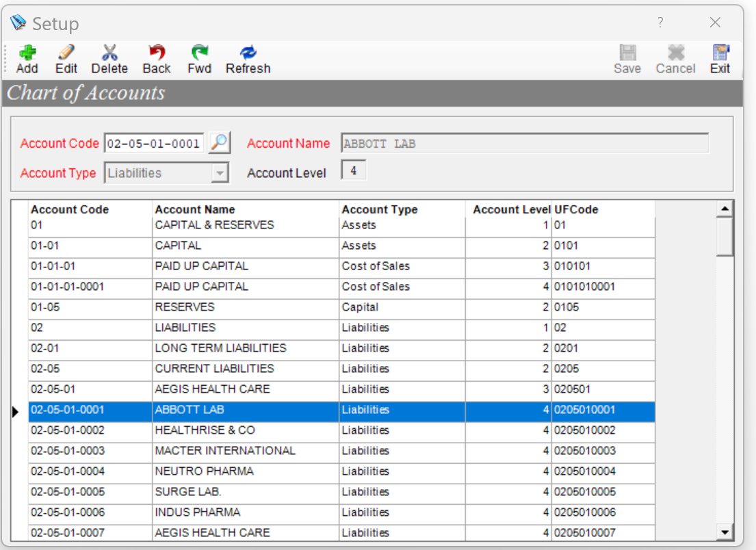756x550 pixels.
Task: Save changes using the Save floppy icon
Action: (627, 60)
